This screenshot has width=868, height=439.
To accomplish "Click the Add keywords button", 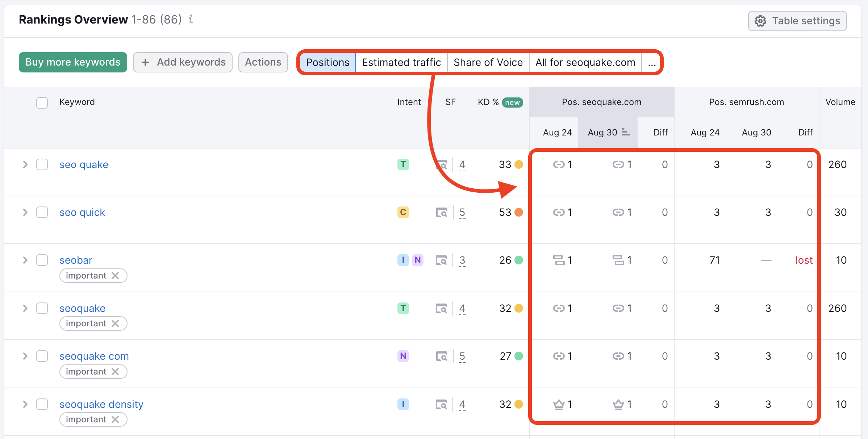I will tap(183, 62).
